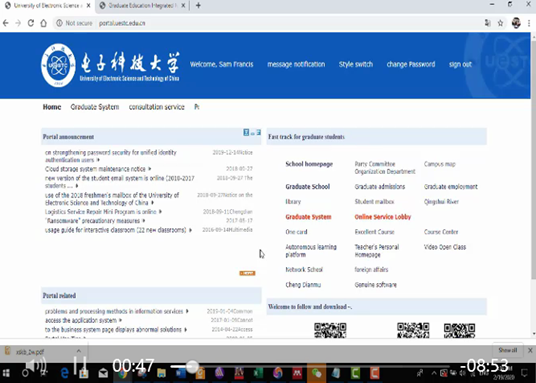
Task: Open the School homepage link
Action: pos(309,164)
